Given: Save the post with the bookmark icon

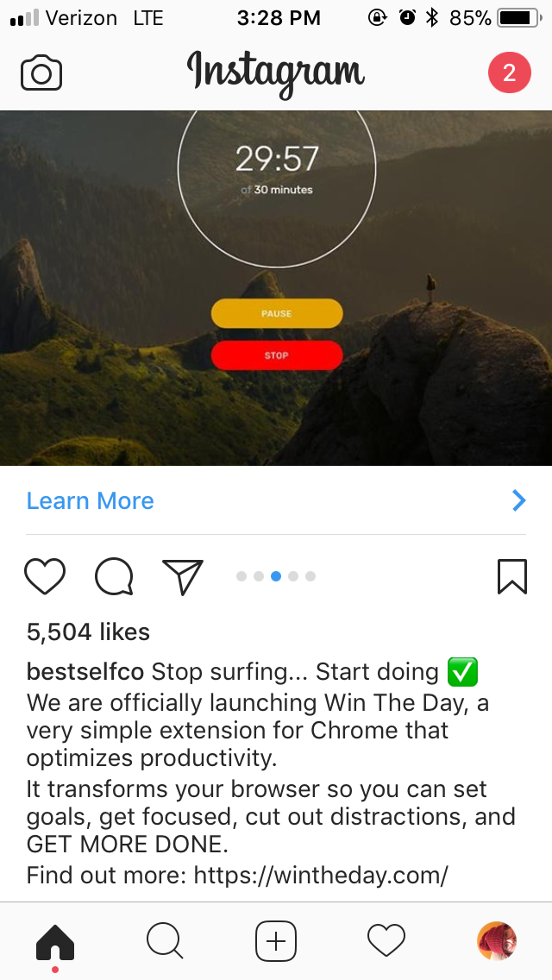Looking at the screenshot, I should click(x=512, y=575).
